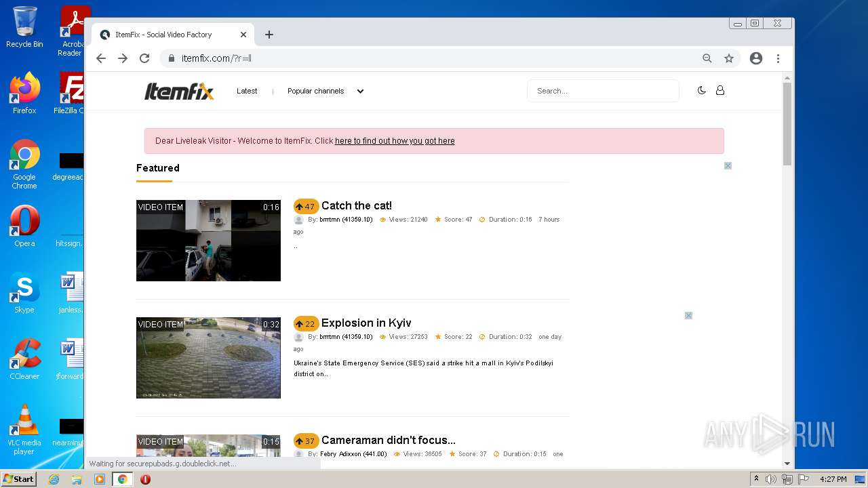Open Skype desktop shortcut

click(x=24, y=292)
